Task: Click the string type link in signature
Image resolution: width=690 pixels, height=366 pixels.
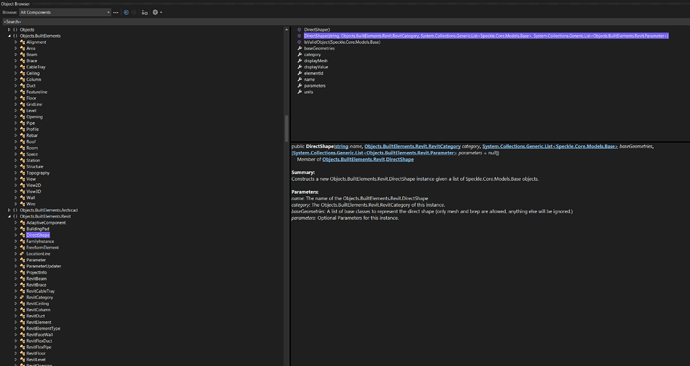Action: coord(341,146)
